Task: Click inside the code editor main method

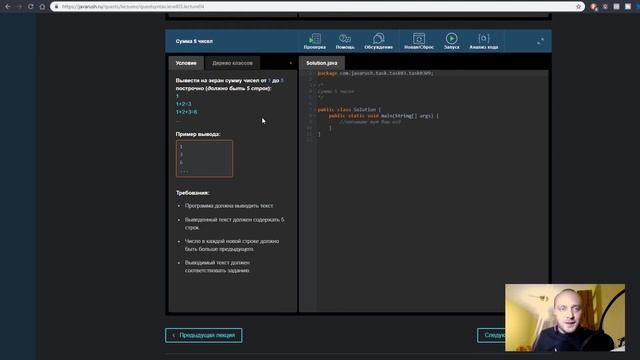Action: point(370,122)
